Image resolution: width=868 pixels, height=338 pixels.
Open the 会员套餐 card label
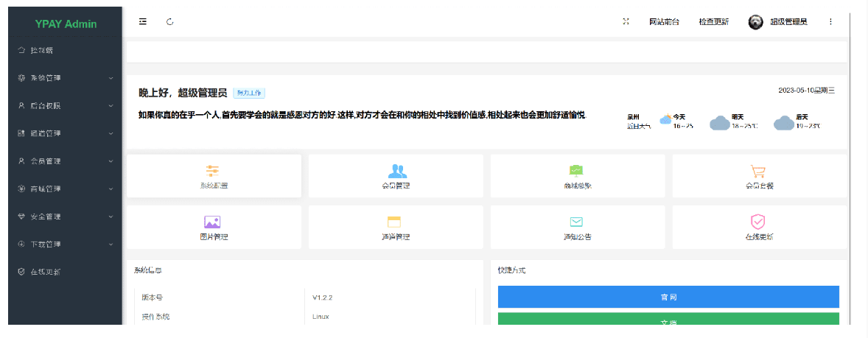tap(760, 186)
